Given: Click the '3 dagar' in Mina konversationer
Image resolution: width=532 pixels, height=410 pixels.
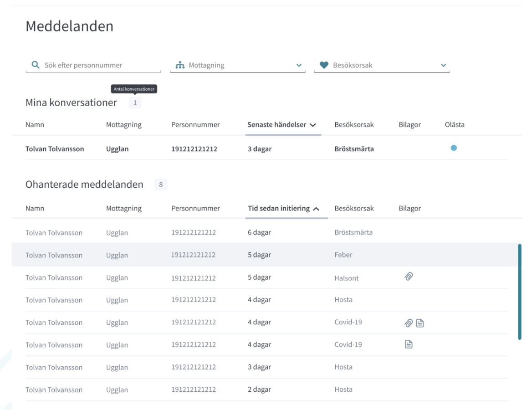Looking at the screenshot, I should pos(260,149).
